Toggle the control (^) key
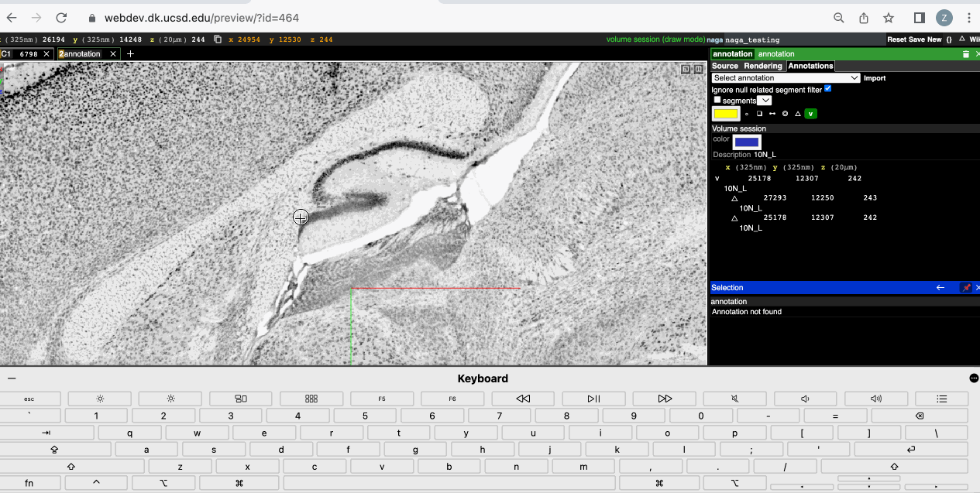Screen dimensions: 980x493 (96, 483)
